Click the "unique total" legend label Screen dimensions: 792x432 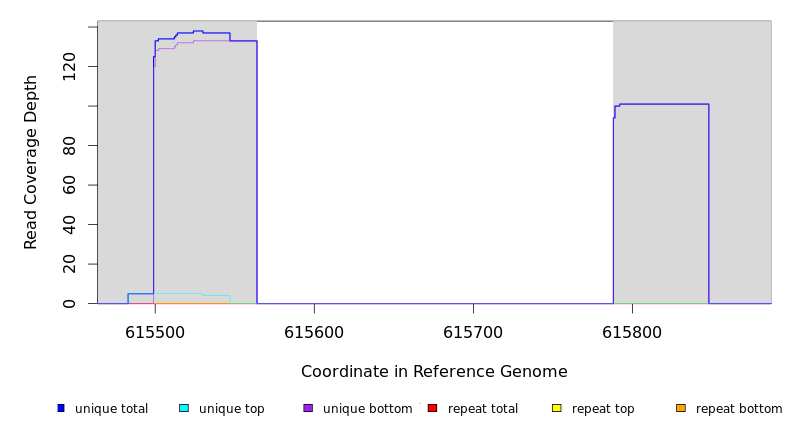click(111, 409)
